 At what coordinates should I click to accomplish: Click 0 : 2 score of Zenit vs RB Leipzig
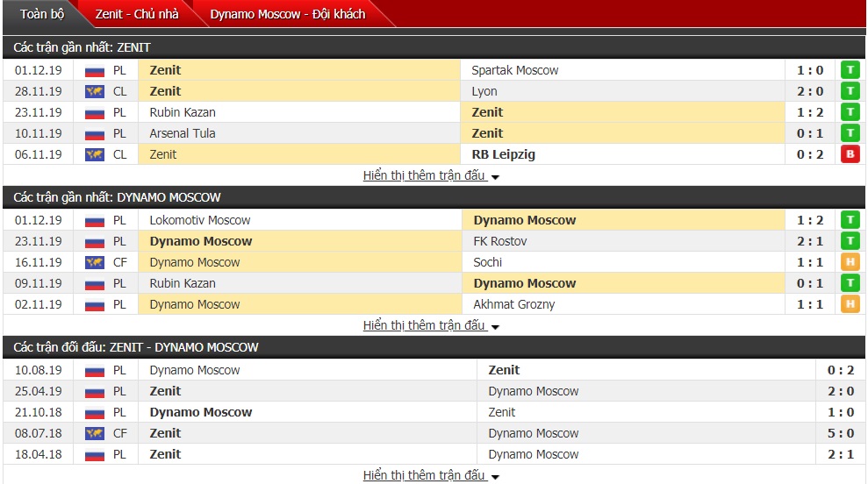(810, 154)
